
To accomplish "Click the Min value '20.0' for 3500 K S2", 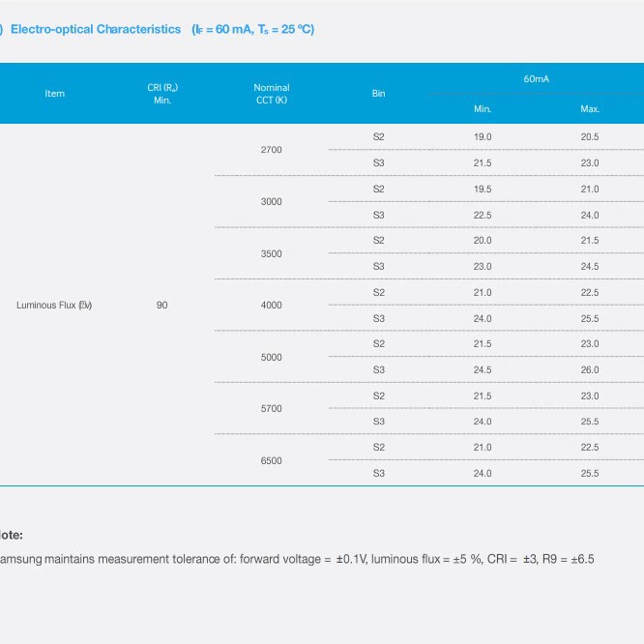I will coord(483,240).
